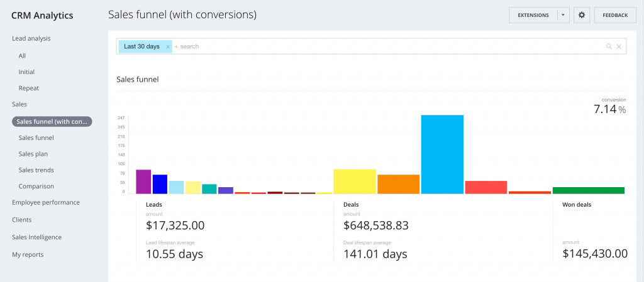Click the tall light-blue deals bar
The width and height of the screenshot is (644, 282).
point(442,155)
